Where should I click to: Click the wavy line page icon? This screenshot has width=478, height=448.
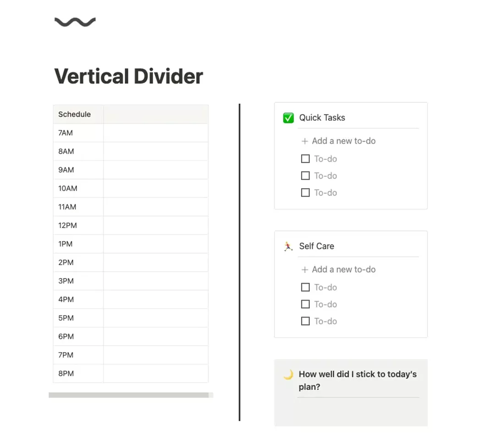(75, 22)
